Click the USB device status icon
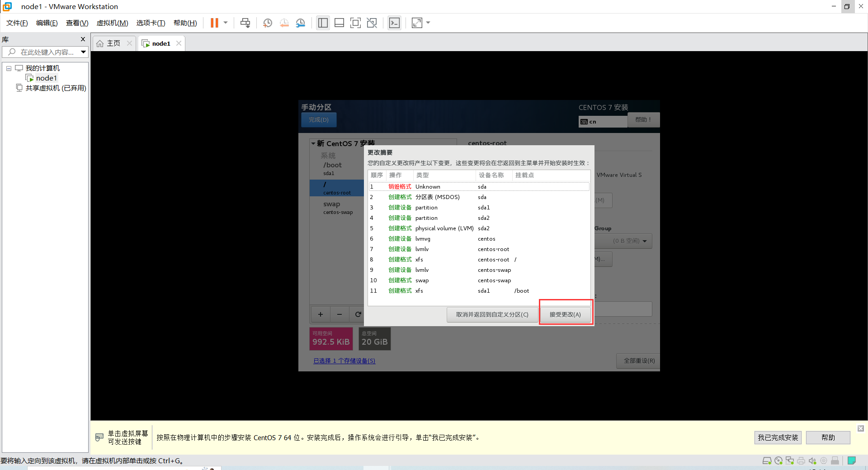Viewport: 868px width, 470px height. [x=835, y=461]
